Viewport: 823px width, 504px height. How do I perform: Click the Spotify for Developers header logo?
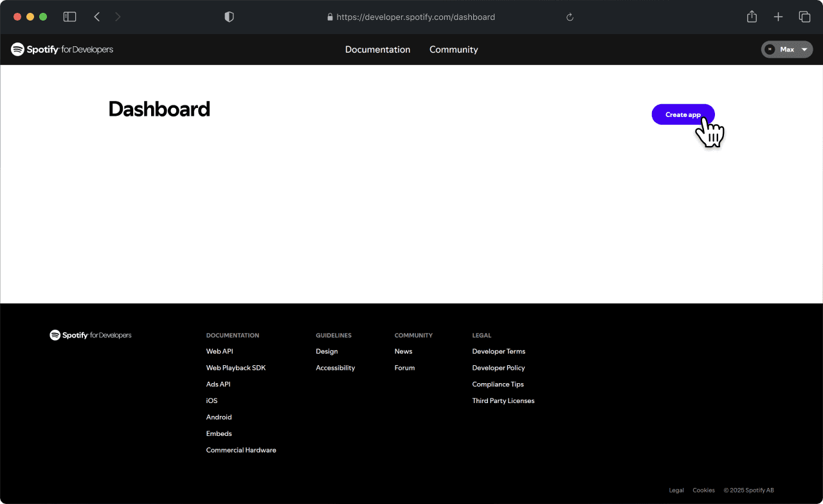tap(62, 50)
